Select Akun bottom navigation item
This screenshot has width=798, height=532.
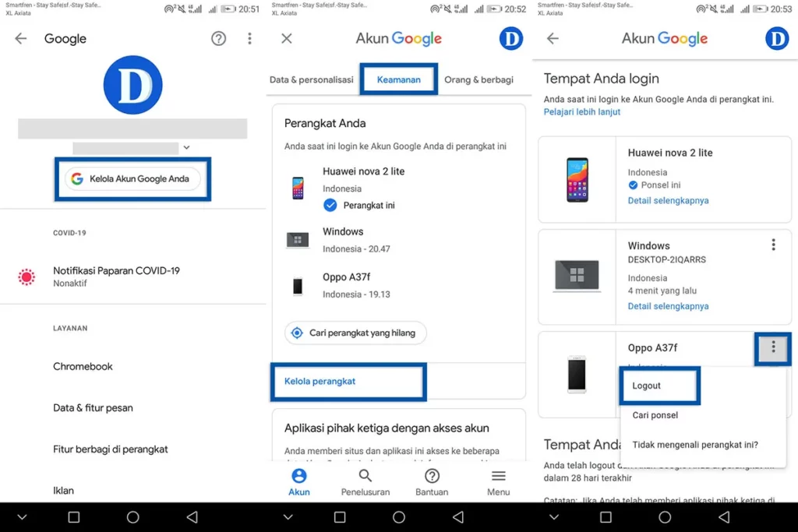(x=299, y=482)
